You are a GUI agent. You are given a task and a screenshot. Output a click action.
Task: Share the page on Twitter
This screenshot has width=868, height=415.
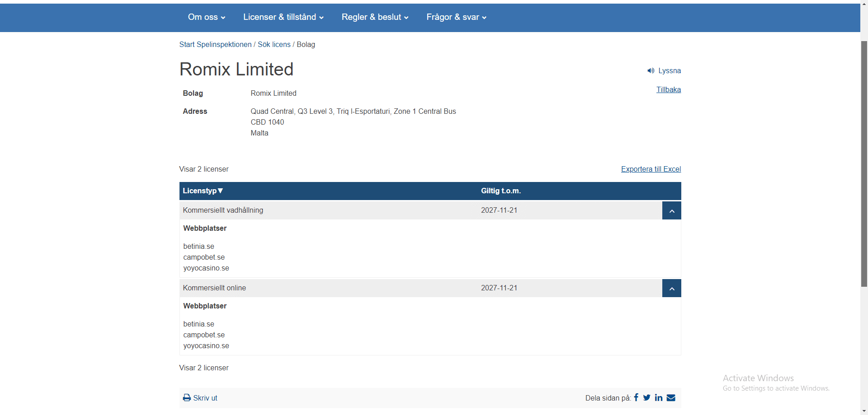(x=647, y=397)
